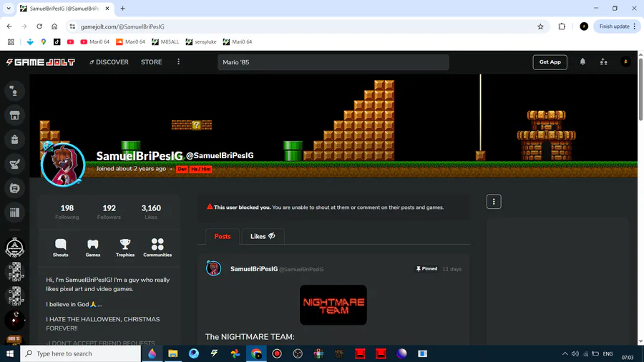Open the Shouts section icon

point(60,248)
